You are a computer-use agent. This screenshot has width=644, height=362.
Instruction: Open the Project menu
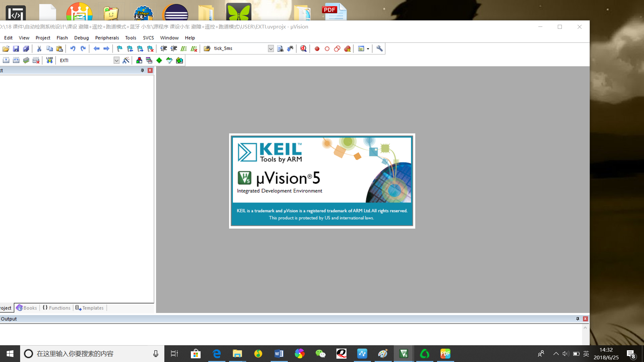(x=43, y=38)
